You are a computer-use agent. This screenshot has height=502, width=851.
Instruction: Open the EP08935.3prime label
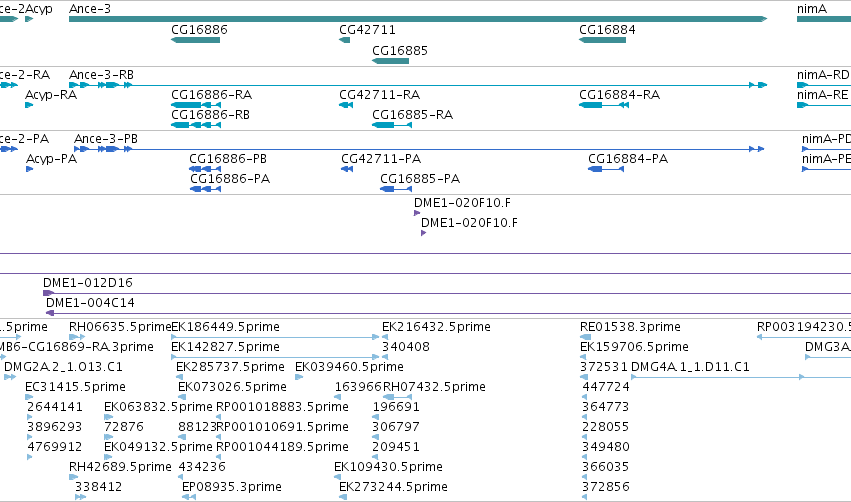click(232, 487)
